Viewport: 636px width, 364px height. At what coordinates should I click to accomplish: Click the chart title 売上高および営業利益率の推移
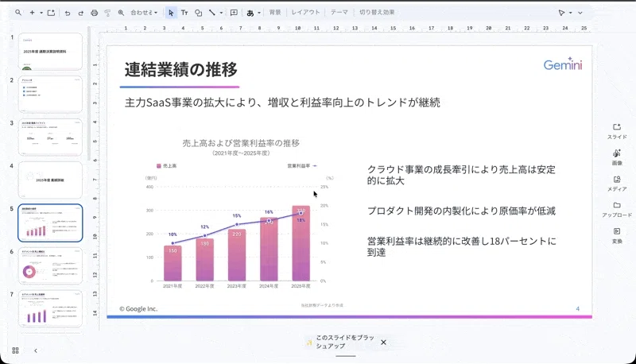coord(241,143)
